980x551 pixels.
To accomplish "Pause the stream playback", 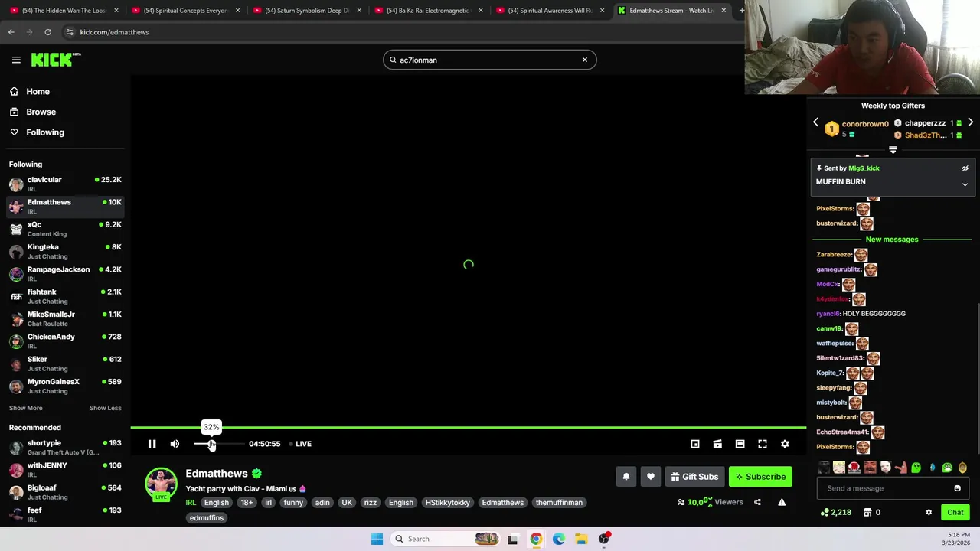I will click(x=152, y=444).
